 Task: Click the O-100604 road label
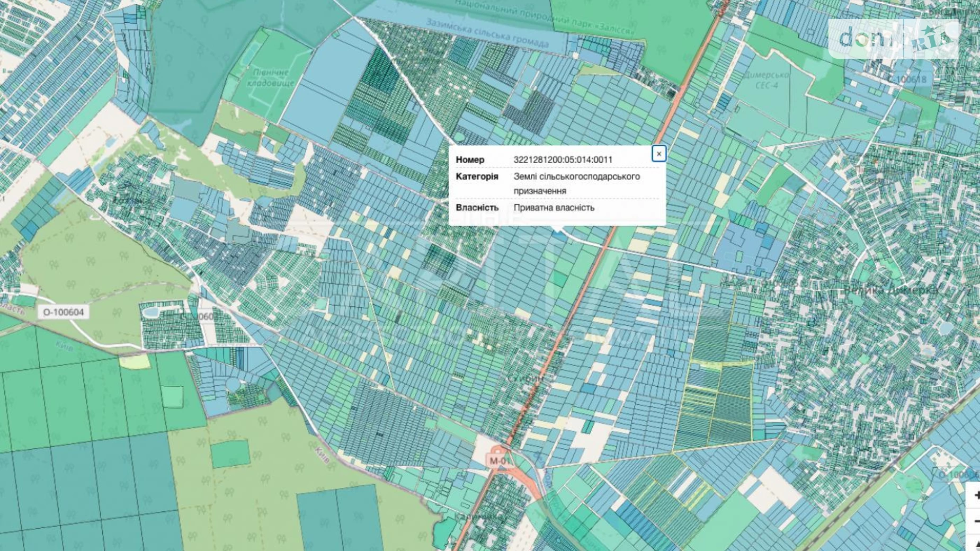(x=64, y=312)
